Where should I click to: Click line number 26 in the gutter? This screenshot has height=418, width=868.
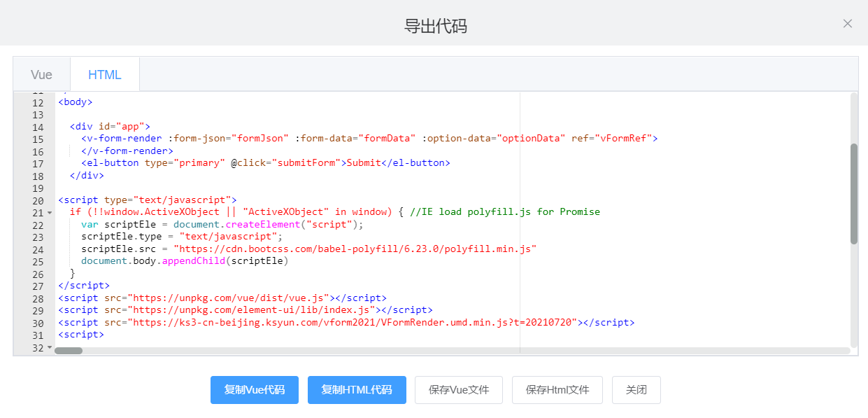pyautogui.click(x=38, y=274)
